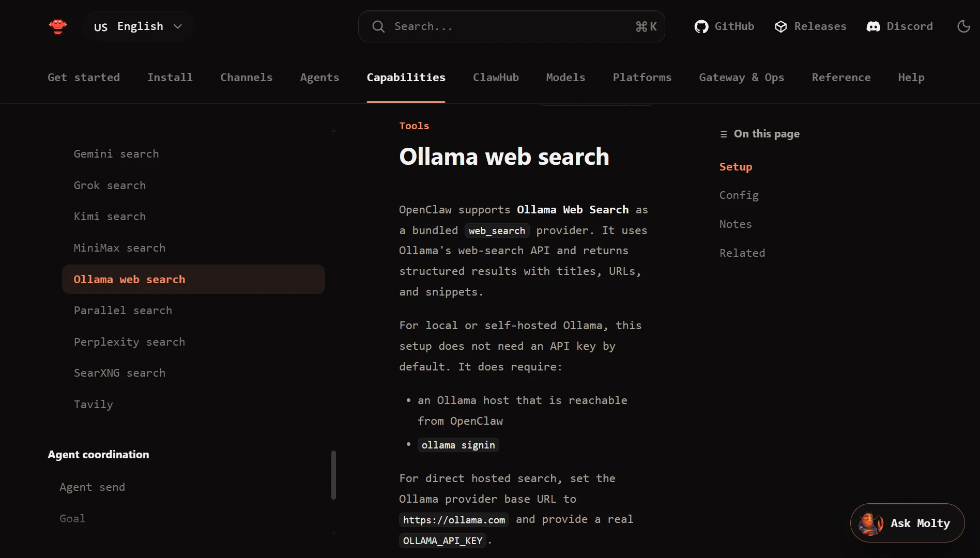Open Gemini search in sidebar
The width and height of the screenshot is (980, 558).
pos(193,154)
